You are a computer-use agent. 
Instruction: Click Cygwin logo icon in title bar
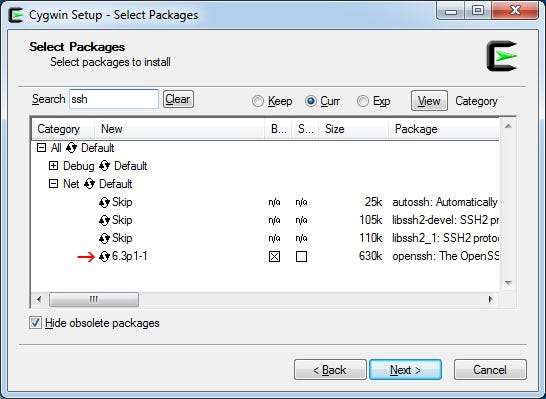16,15
